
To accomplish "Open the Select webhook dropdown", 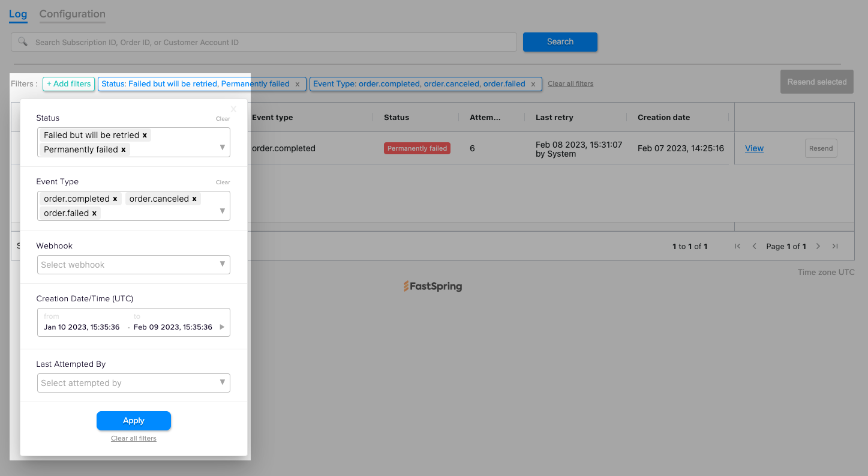I will click(x=134, y=265).
